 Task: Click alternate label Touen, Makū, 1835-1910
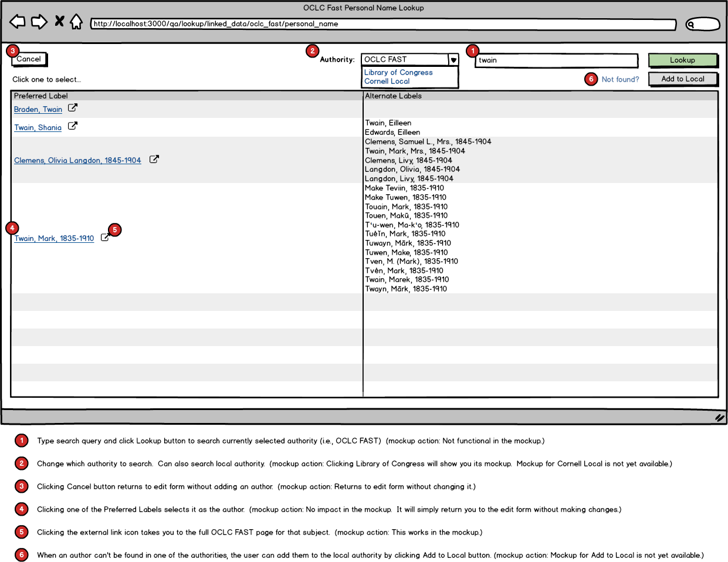(x=406, y=216)
